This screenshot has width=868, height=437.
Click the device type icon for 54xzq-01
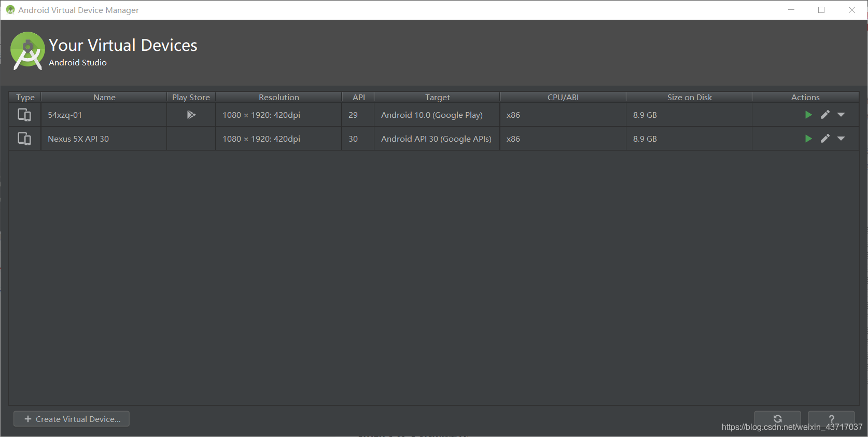click(24, 115)
